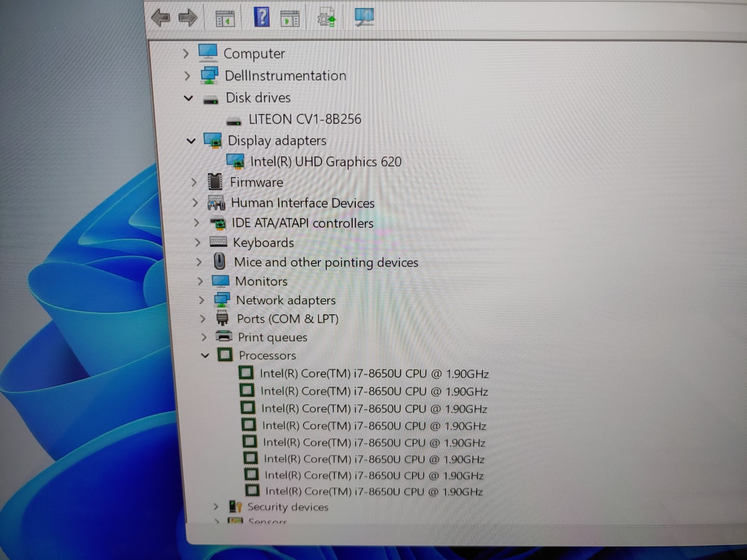Image resolution: width=747 pixels, height=560 pixels.
Task: Expand the Ports (COM & LPT) node
Action: (203, 318)
